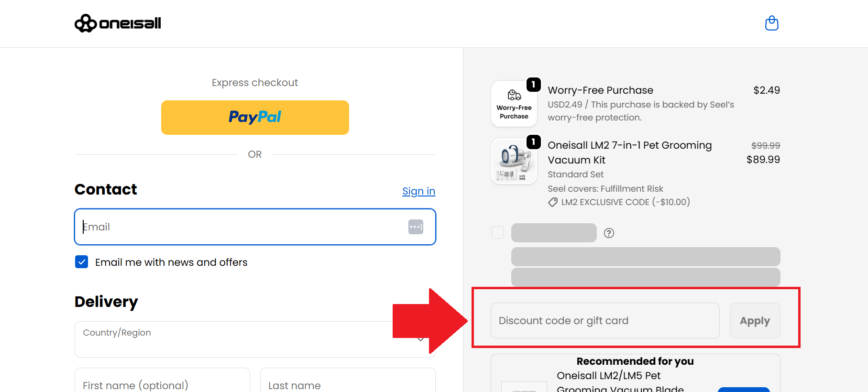Click the First name (optional) field
This screenshot has height=392, width=868.
point(162,382)
